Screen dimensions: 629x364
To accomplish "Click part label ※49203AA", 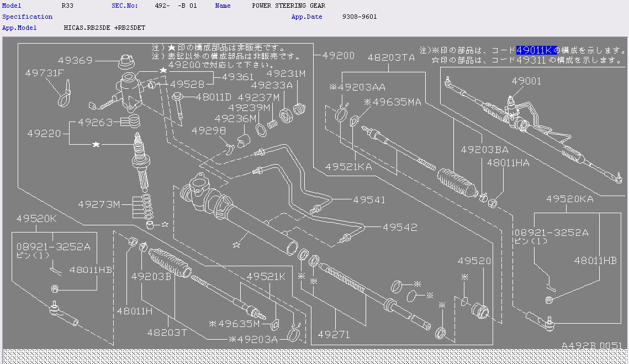I will (357, 87).
